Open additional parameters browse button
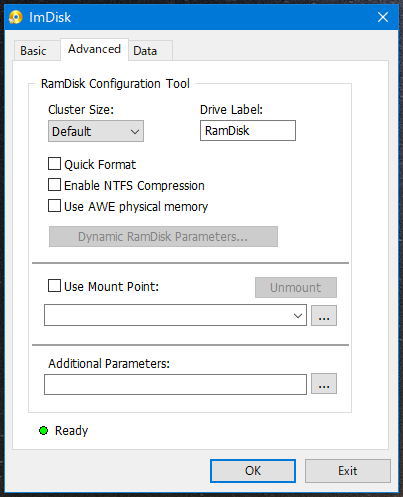 pos(324,384)
